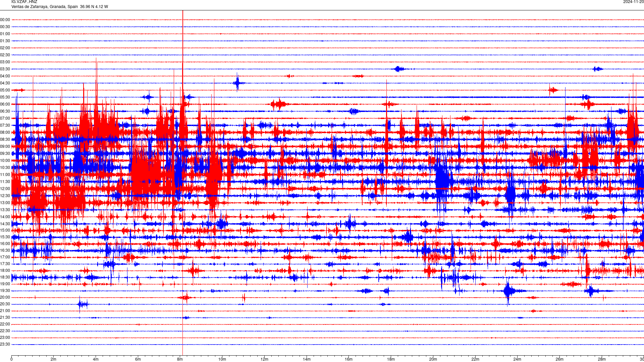Select the 10:00 trace time label
644x362 pixels.
pos(5,161)
